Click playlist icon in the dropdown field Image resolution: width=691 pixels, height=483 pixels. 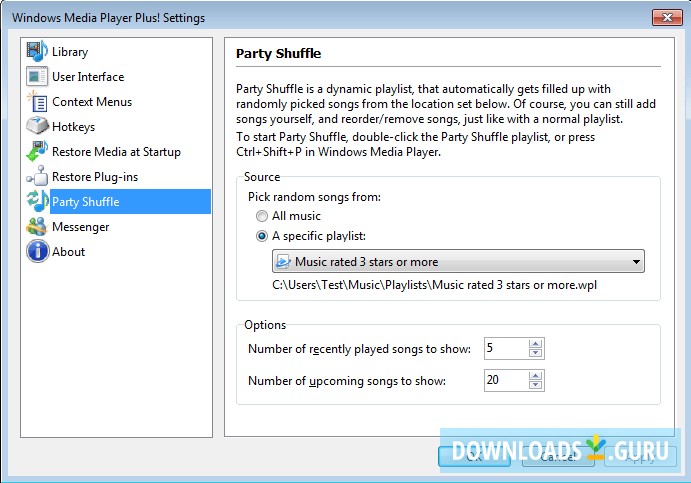click(x=283, y=261)
